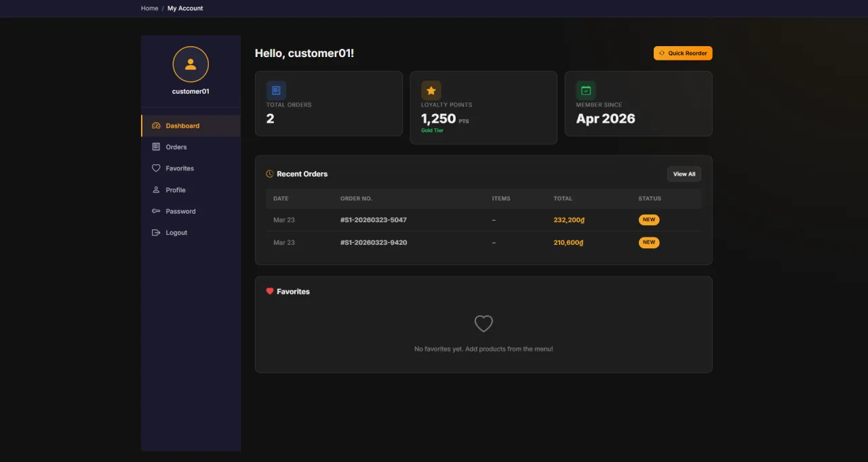
Task: Open the Password menu item
Action: coord(191,211)
